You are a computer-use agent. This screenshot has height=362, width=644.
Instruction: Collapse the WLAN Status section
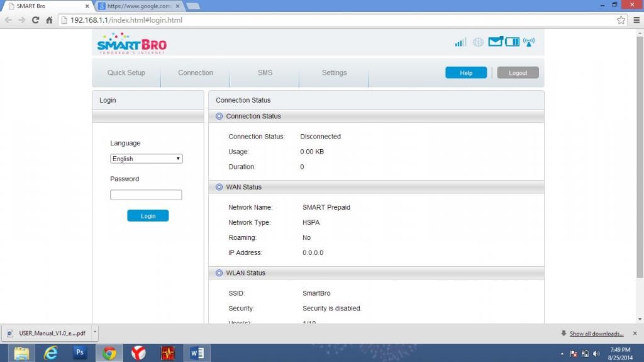click(219, 273)
